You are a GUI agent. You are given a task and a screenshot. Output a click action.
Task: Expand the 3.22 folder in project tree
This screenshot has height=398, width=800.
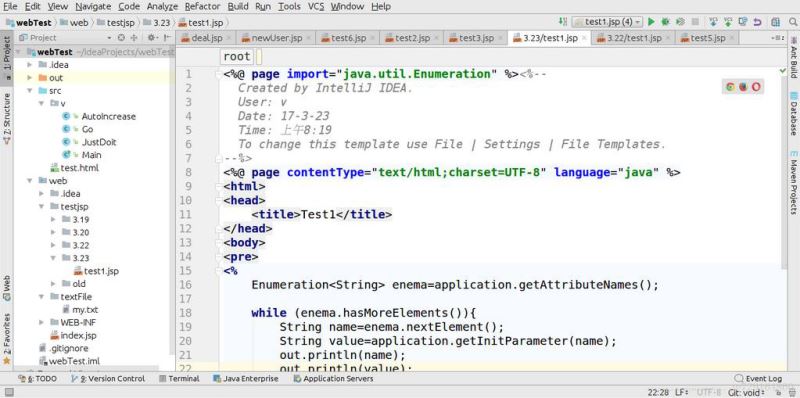[54, 245]
